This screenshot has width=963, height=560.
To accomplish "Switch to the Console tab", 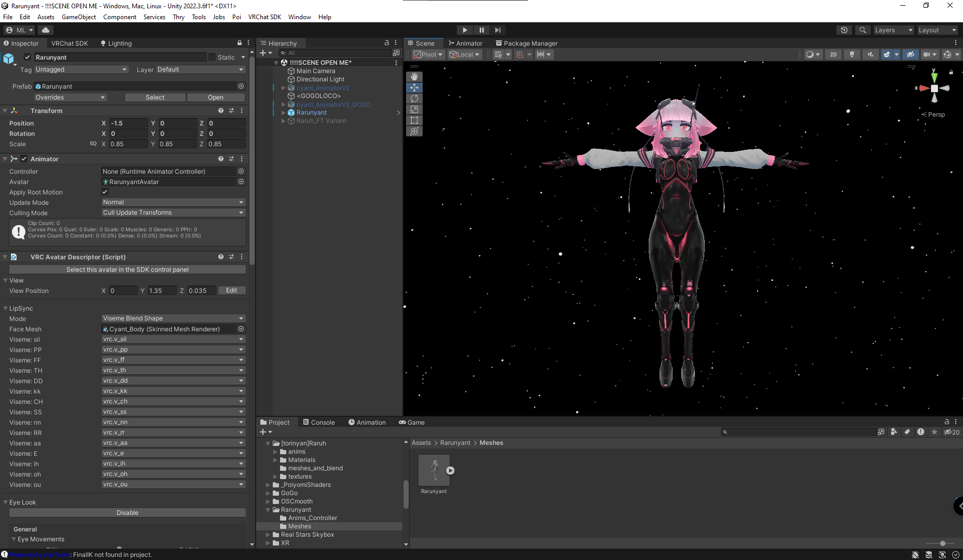I will (318, 422).
